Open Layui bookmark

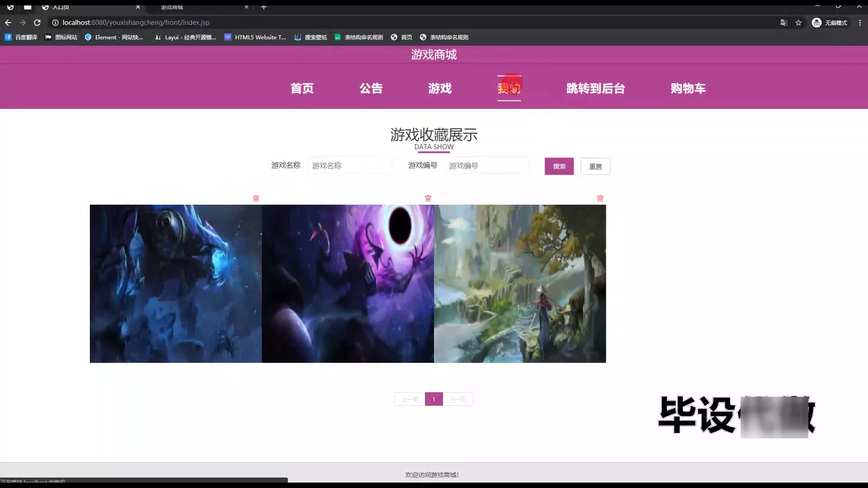[185, 37]
